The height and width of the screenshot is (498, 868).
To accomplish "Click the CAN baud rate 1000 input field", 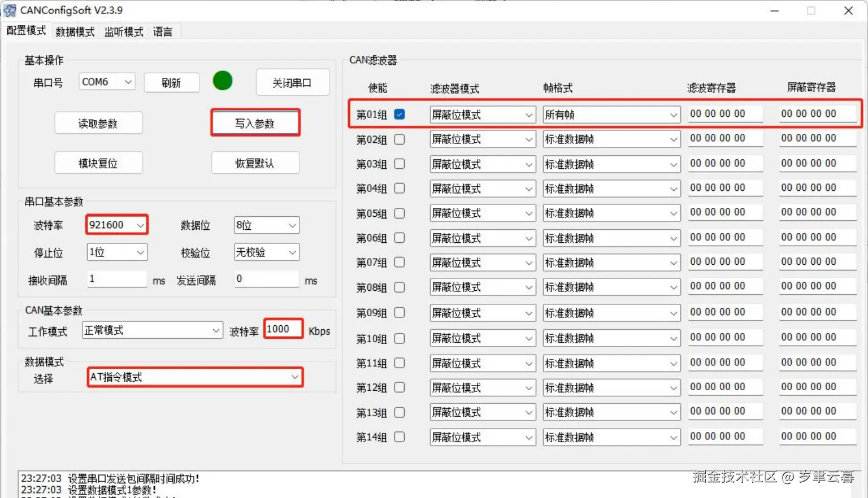I will pos(283,329).
